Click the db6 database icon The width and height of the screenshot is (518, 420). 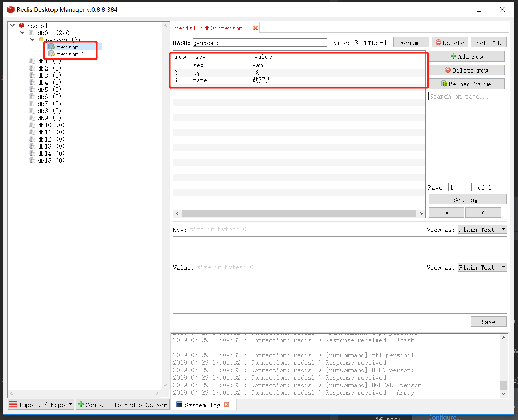click(x=32, y=97)
